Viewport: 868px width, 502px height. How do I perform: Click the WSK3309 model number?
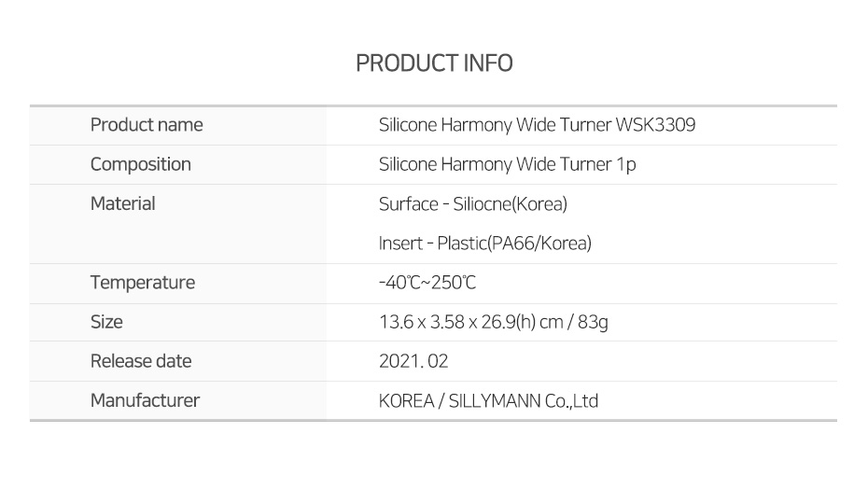655,124
